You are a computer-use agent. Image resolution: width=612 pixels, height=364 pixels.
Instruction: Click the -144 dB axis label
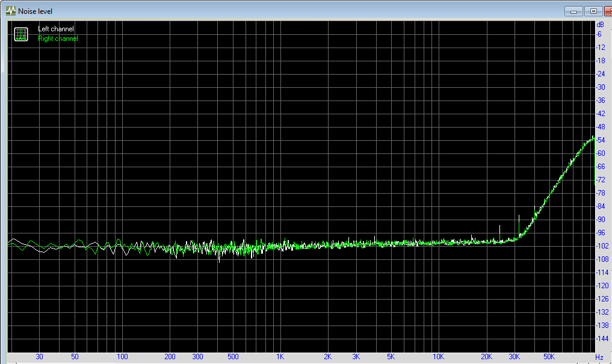(x=602, y=339)
